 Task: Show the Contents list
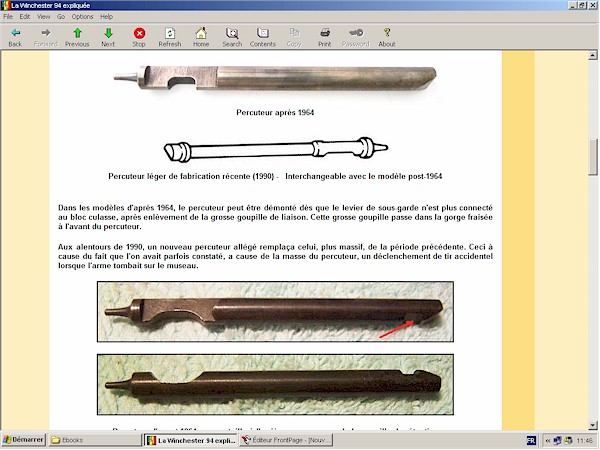[263, 37]
